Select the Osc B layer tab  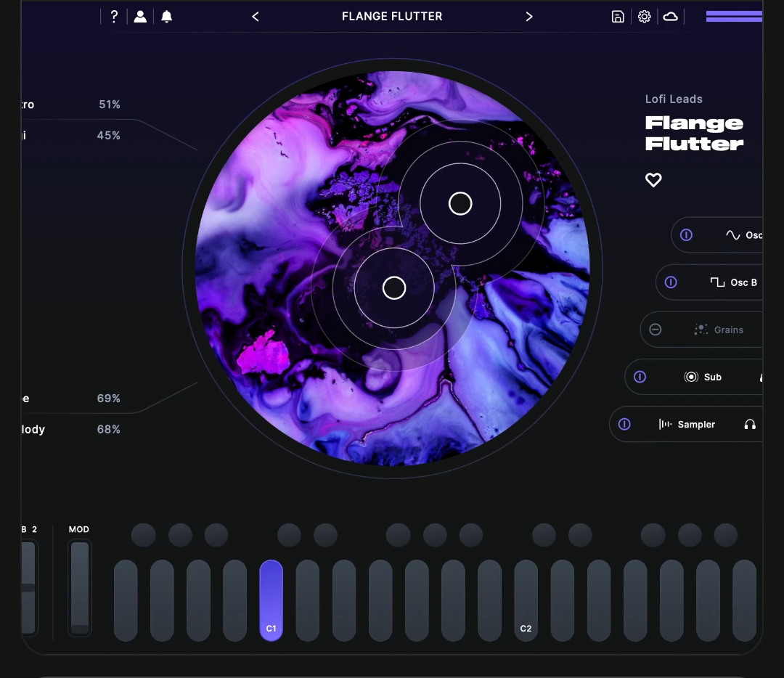point(733,282)
